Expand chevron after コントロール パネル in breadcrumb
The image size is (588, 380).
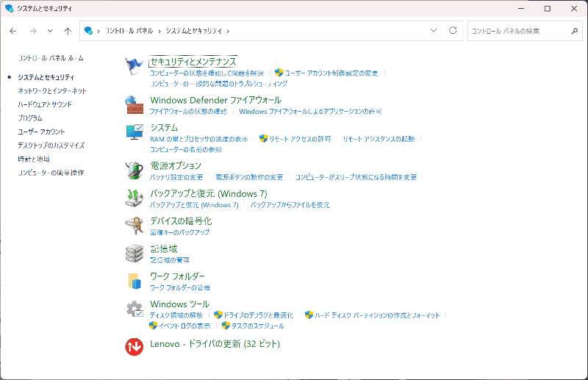tap(159, 31)
